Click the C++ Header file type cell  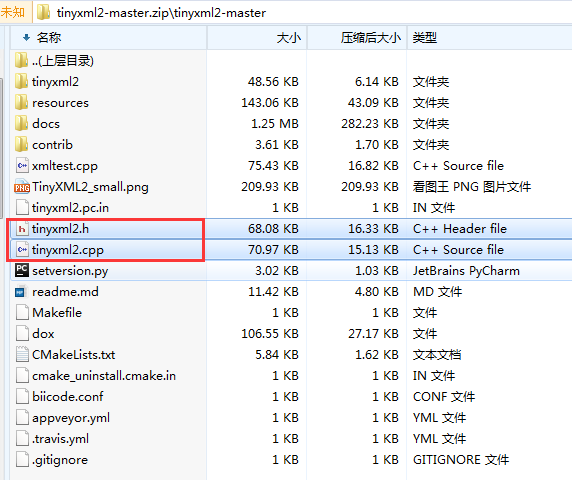[460, 229]
